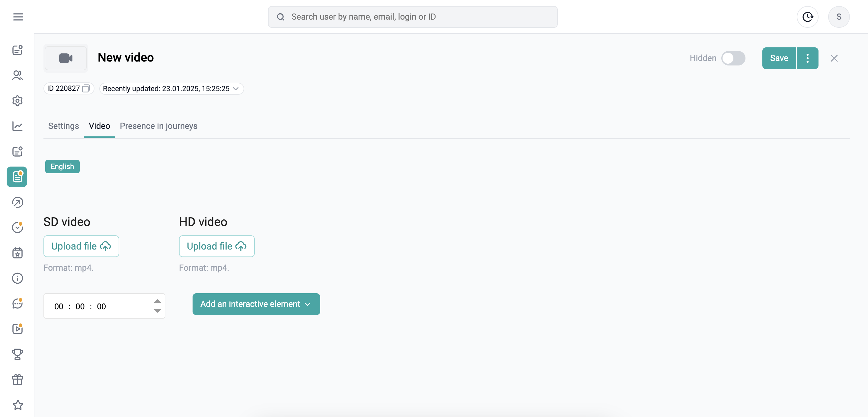Close the New video editor
The height and width of the screenshot is (417, 868).
point(834,58)
